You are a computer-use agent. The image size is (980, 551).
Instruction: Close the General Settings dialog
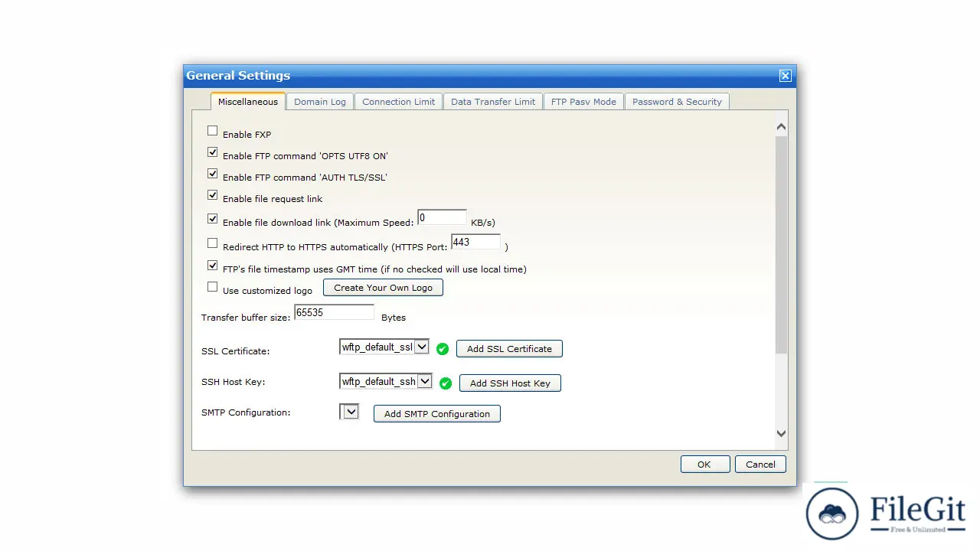click(785, 76)
